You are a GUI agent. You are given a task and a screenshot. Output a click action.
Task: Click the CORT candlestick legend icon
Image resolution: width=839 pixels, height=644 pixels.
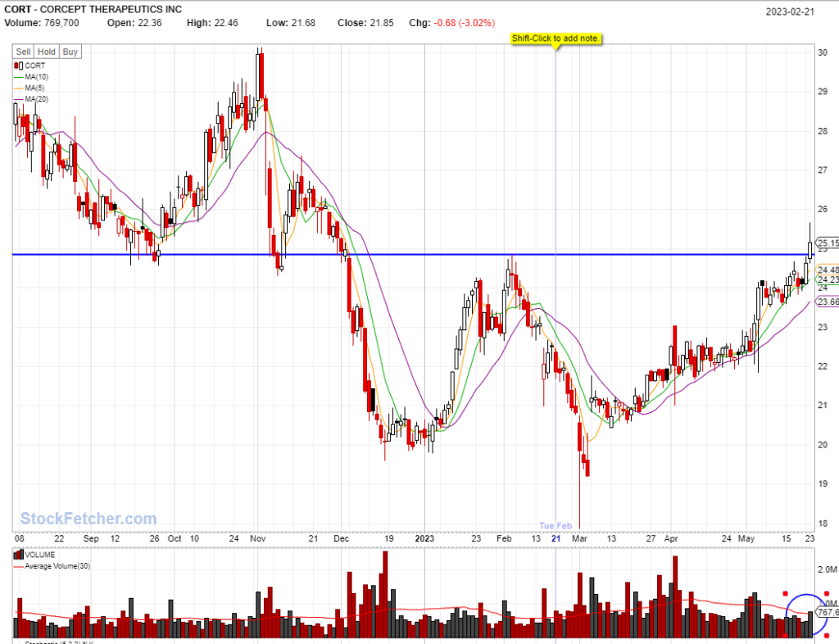pyautogui.click(x=19, y=66)
